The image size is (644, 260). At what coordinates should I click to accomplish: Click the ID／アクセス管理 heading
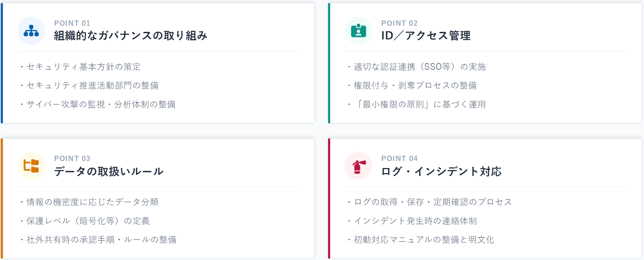pos(426,35)
